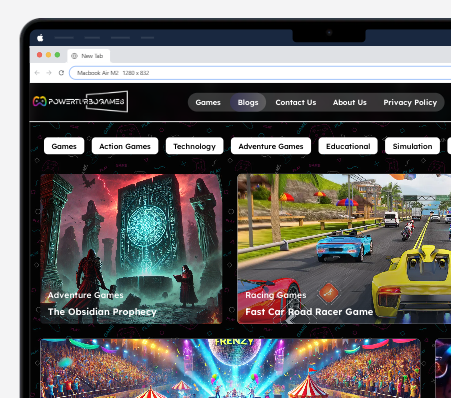451x398 pixels.
Task: Click the PowerTurboGames controller logo
Action: [x=39, y=101]
